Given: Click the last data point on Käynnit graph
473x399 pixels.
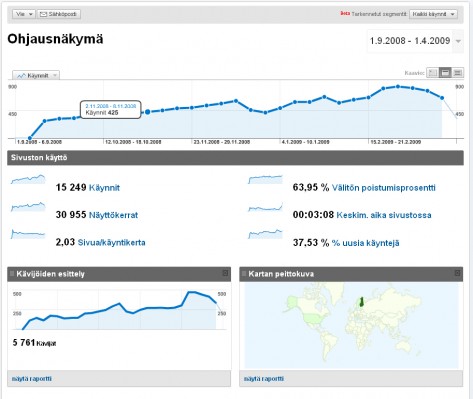Looking at the screenshot, I should [442, 98].
